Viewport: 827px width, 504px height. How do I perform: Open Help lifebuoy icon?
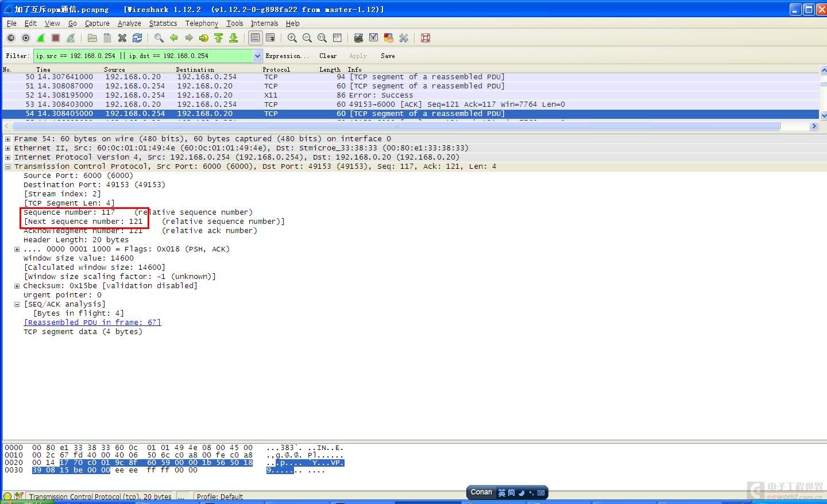click(425, 38)
